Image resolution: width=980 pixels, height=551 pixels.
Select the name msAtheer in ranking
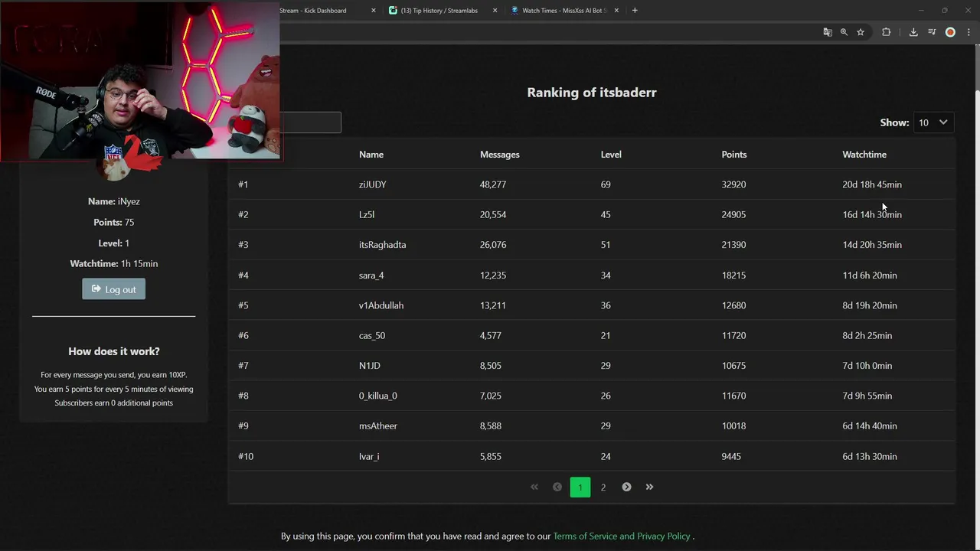tap(378, 426)
